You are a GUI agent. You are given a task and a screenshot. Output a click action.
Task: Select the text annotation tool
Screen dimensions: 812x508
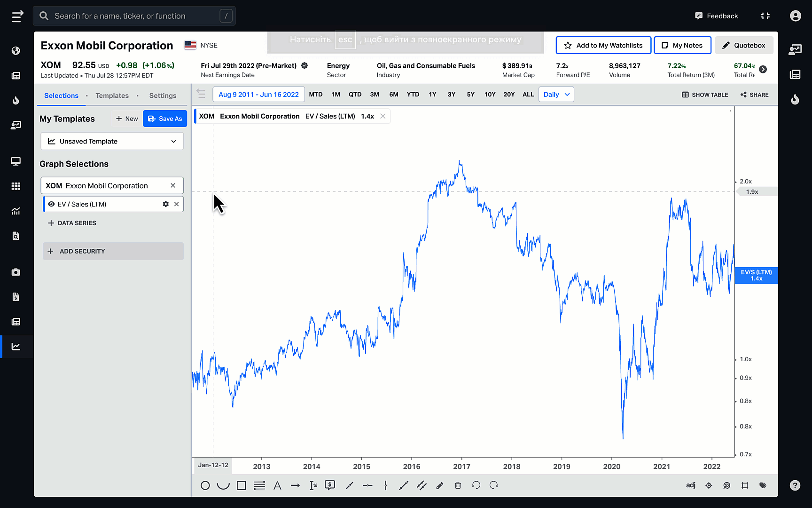point(277,485)
